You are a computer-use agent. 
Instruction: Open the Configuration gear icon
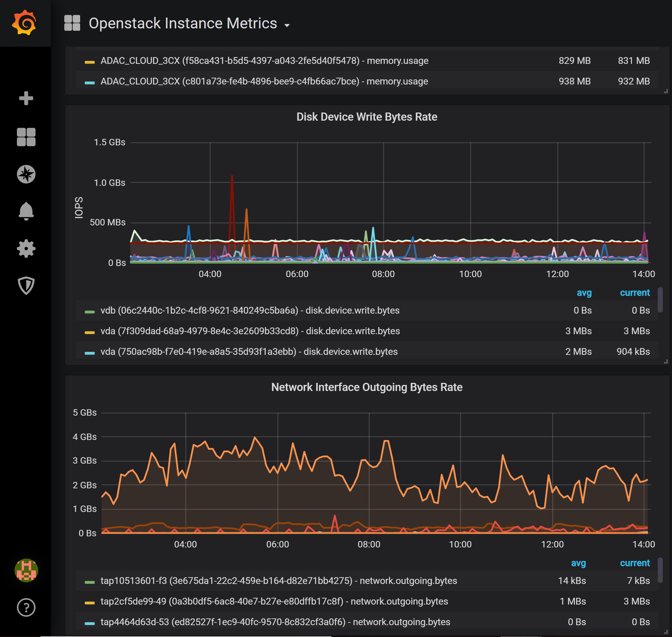click(26, 249)
